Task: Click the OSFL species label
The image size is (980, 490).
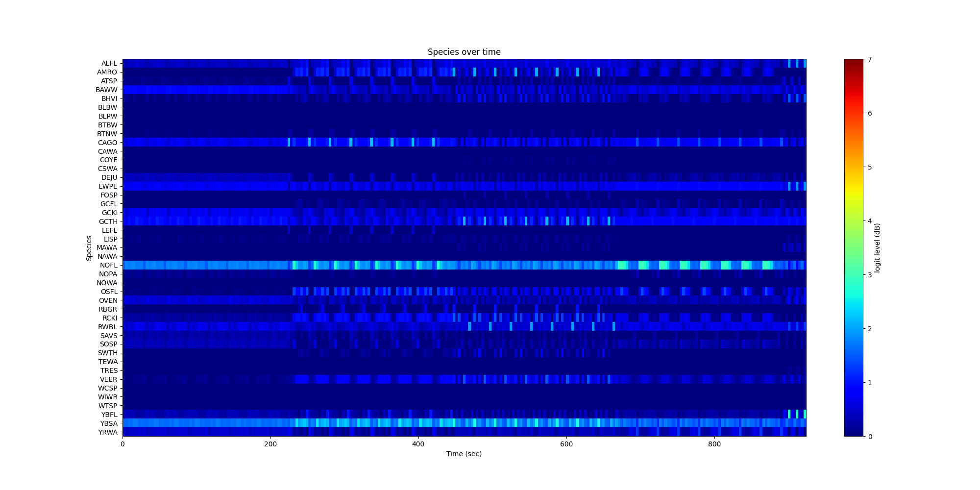Action: [109, 292]
